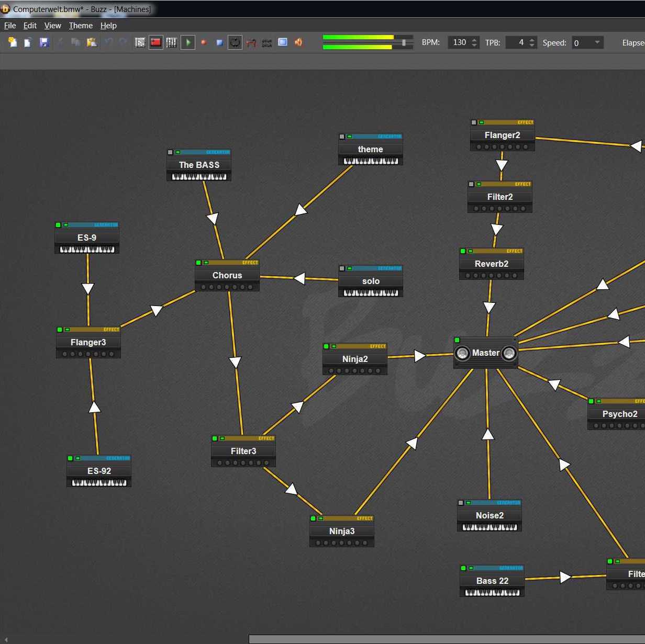Click the Open file toolbar icon

28,42
